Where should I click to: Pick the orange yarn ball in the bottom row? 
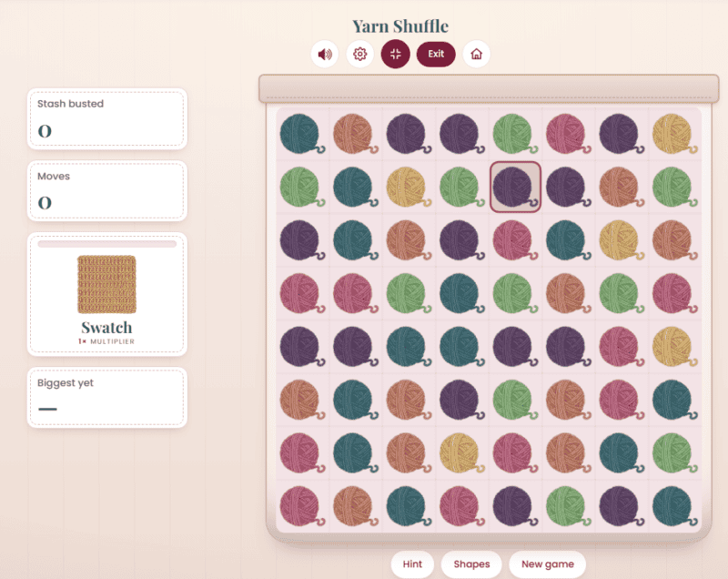point(356,506)
